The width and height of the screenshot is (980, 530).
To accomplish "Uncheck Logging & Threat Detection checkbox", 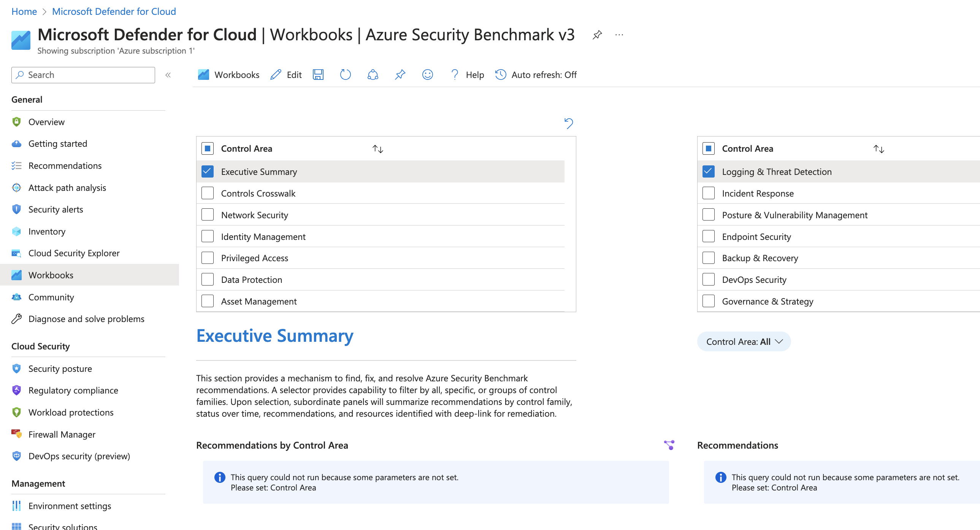I will (708, 171).
